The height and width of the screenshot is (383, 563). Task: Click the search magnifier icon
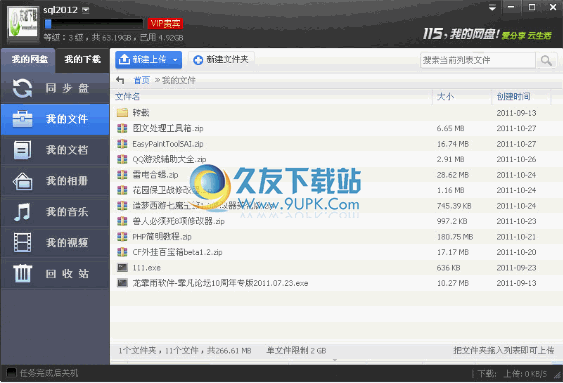click(x=546, y=60)
